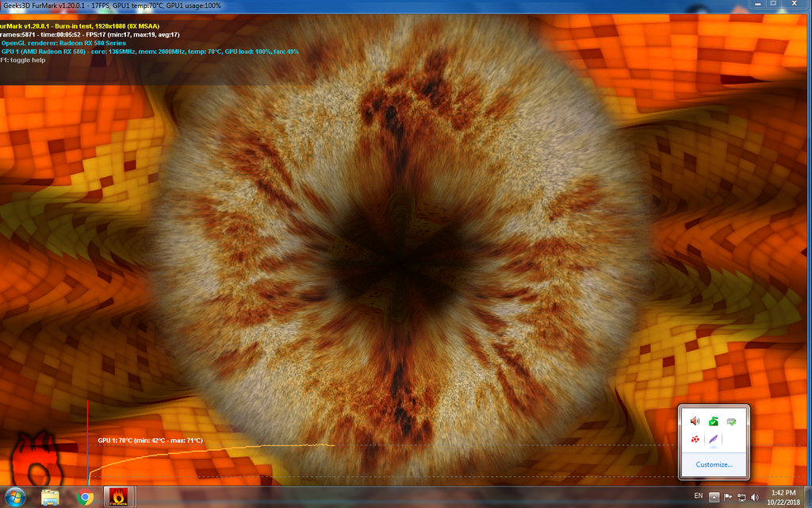The width and height of the screenshot is (812, 508).
Task: Open the network status tray icon
Action: pyautogui.click(x=741, y=498)
